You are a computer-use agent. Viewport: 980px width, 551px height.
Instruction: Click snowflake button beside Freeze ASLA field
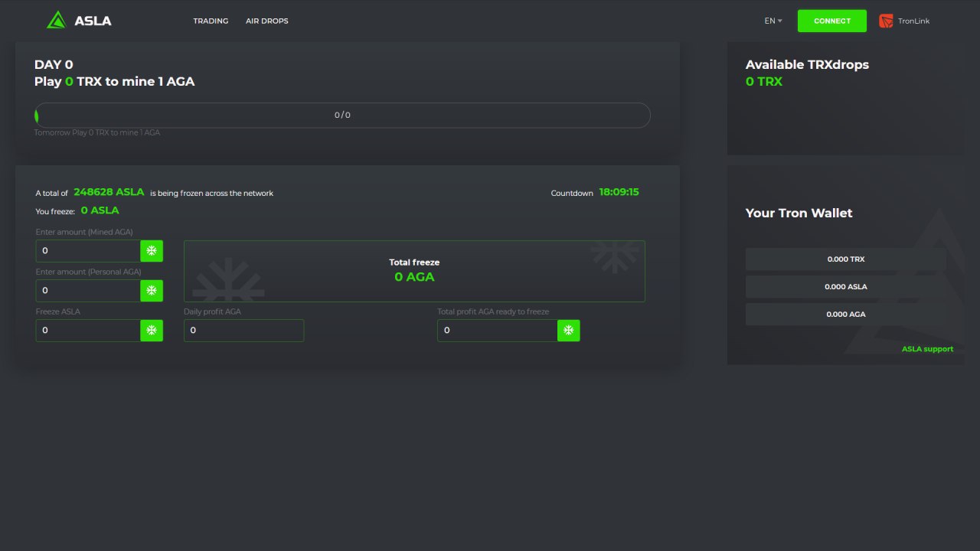tap(152, 330)
